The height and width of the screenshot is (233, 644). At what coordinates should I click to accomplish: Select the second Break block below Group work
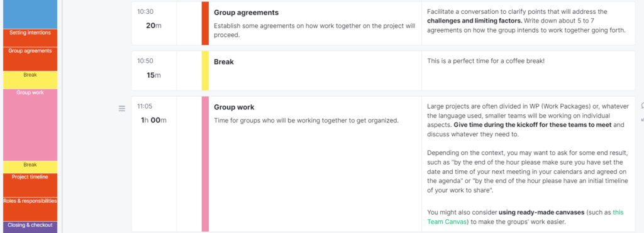(x=30, y=167)
